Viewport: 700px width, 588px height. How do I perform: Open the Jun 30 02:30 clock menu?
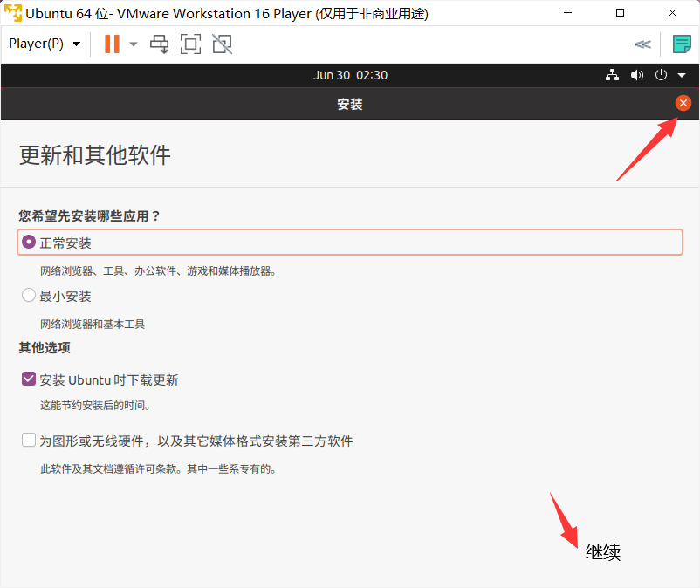click(x=350, y=75)
